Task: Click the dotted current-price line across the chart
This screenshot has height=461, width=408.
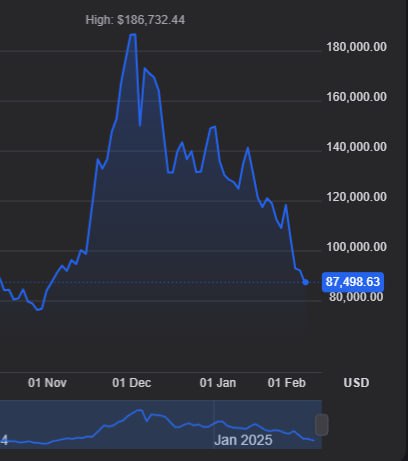Action: click(152, 282)
